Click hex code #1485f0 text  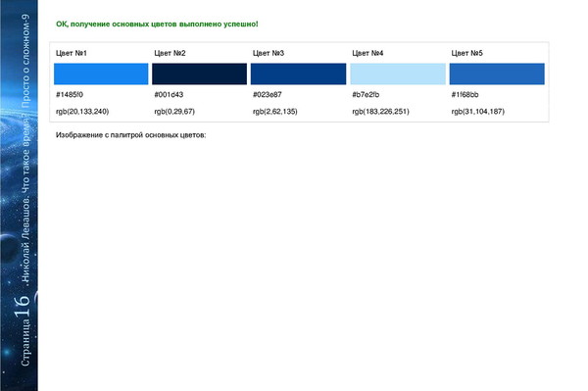[x=70, y=95]
